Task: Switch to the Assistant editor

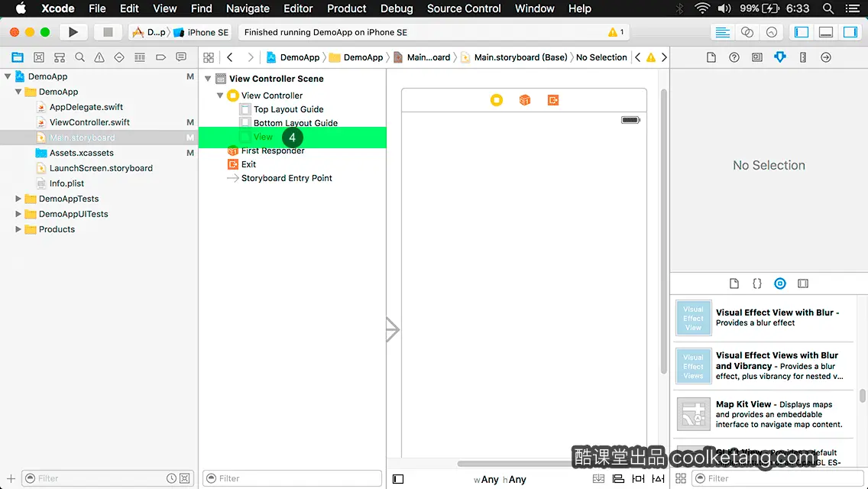Action: 747,32
